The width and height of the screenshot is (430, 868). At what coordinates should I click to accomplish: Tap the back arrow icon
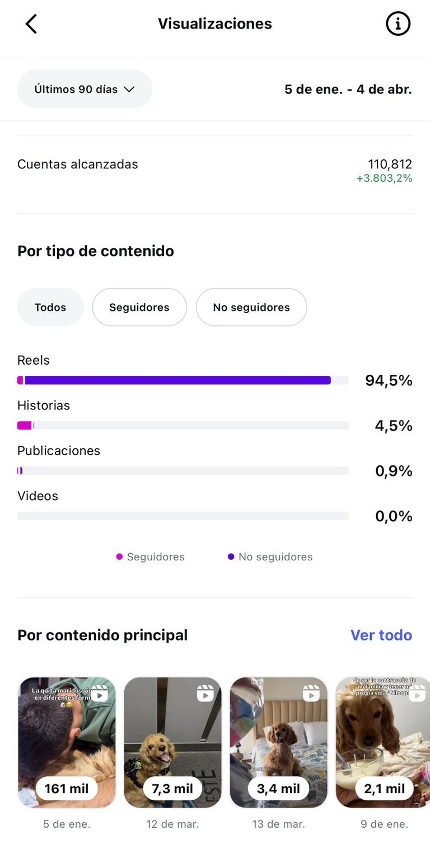[x=31, y=24]
